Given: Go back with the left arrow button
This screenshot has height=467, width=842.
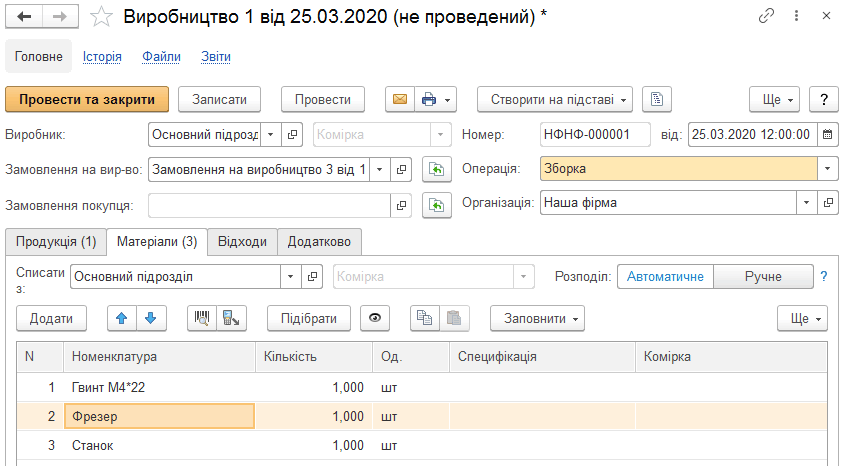Looking at the screenshot, I should click(x=24, y=17).
